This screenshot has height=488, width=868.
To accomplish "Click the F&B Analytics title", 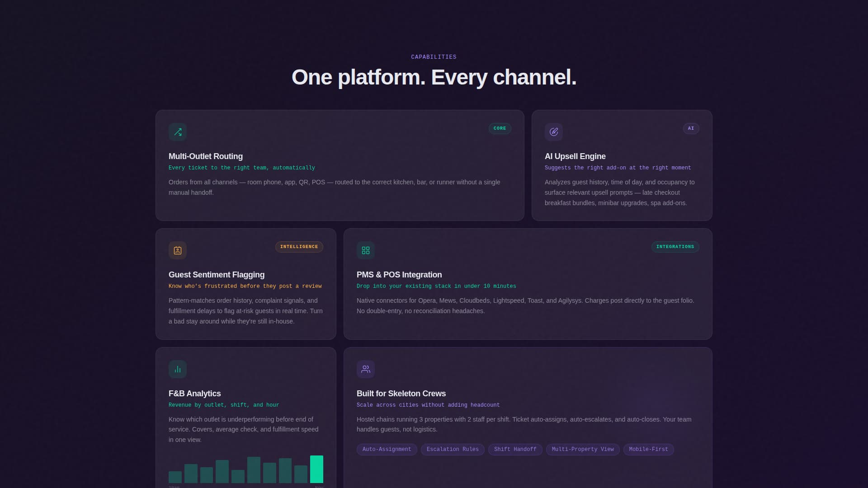I will [x=195, y=394].
